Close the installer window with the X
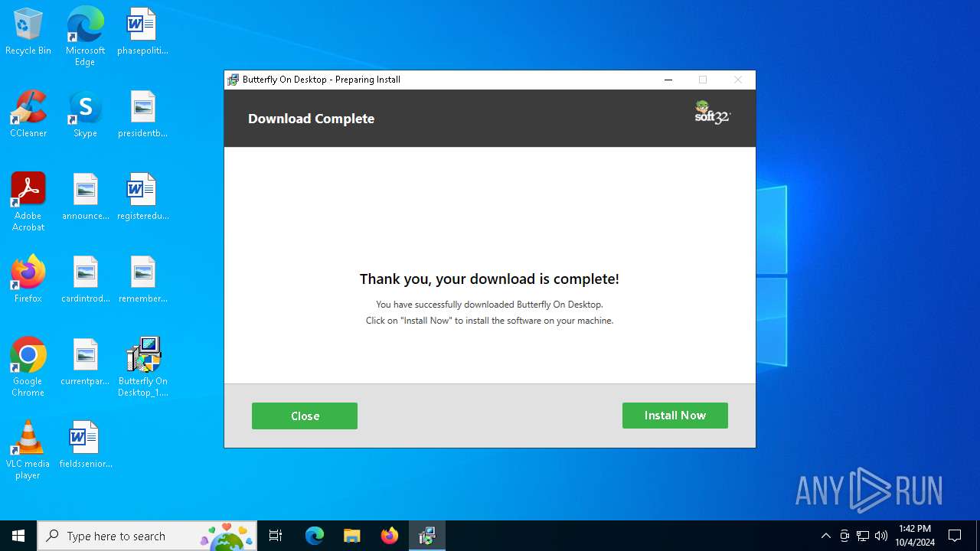Screen dimensions: 980x551 pos(738,80)
